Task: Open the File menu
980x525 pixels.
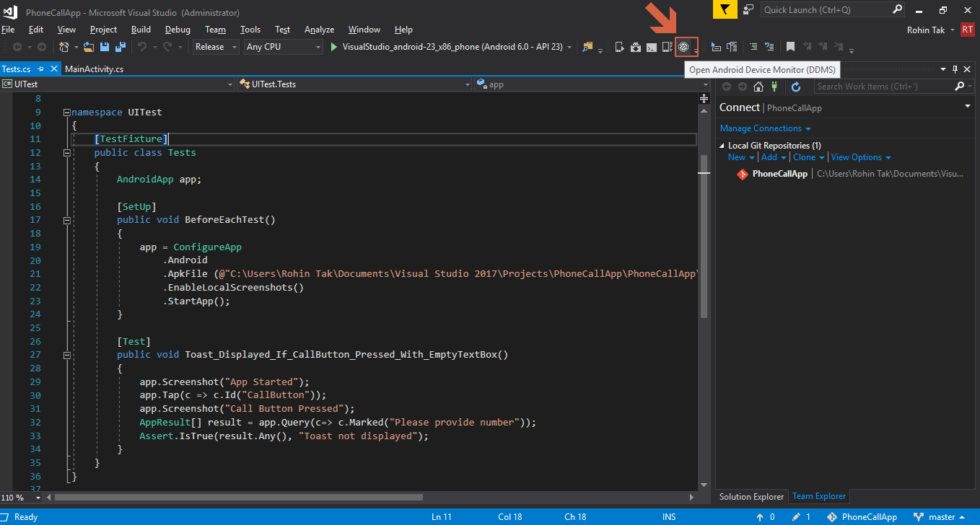Action: point(8,30)
